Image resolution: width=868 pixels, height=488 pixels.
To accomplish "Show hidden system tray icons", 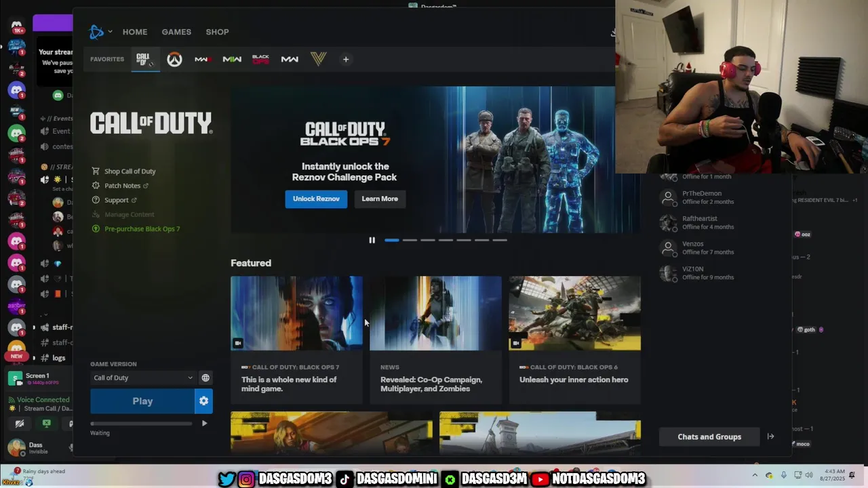I will coord(755,476).
